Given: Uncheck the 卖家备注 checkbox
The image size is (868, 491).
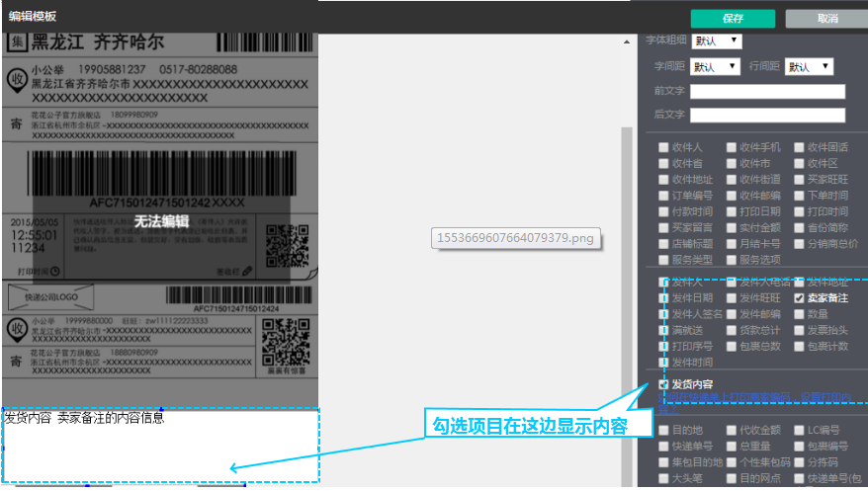Looking at the screenshot, I should point(799,298).
